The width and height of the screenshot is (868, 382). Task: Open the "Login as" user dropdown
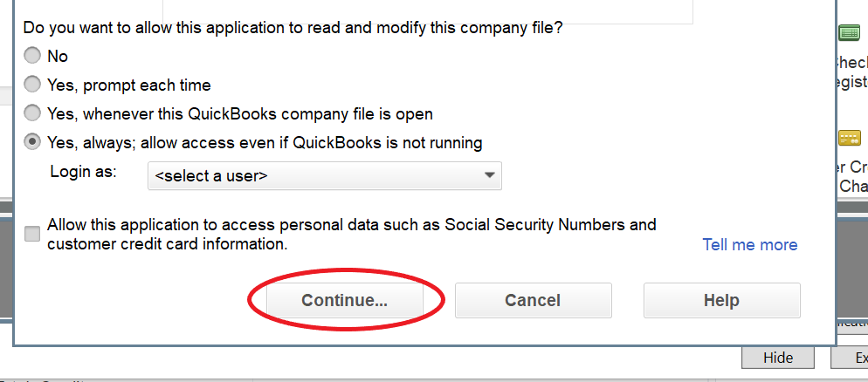coord(324,175)
